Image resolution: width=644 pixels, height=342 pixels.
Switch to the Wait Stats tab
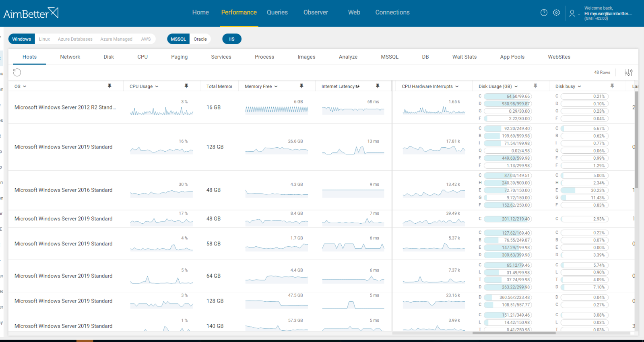(464, 57)
